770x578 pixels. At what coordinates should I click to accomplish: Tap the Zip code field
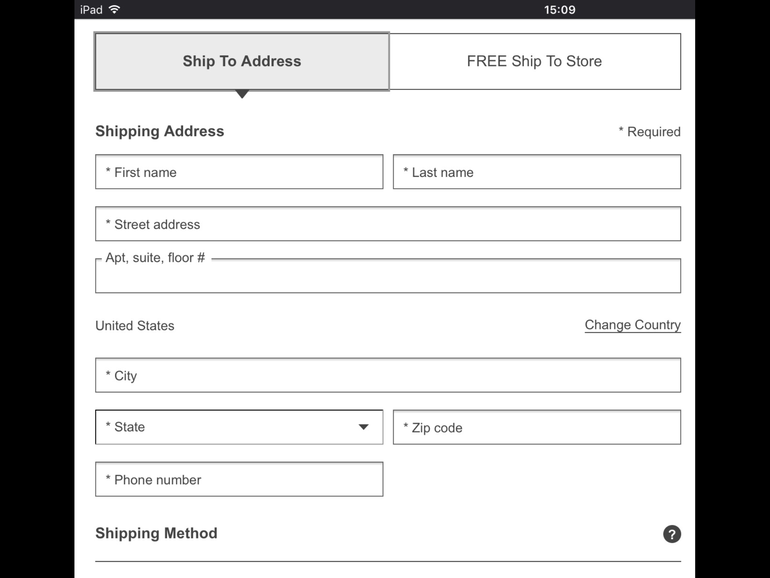[536, 428]
